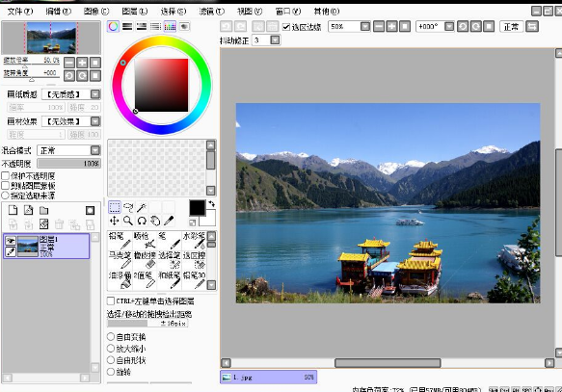Click the drag detection distance slider
This screenshot has height=392, width=562.
(147, 324)
